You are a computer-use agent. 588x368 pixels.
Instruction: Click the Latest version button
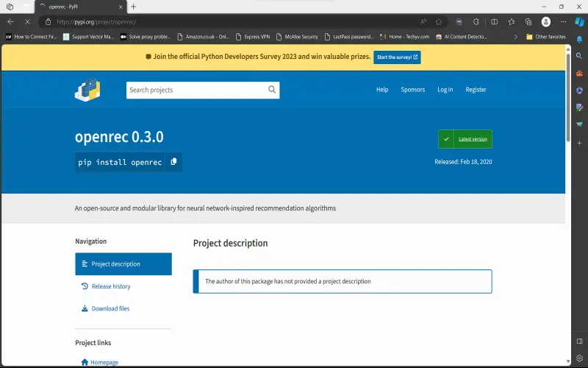465,139
